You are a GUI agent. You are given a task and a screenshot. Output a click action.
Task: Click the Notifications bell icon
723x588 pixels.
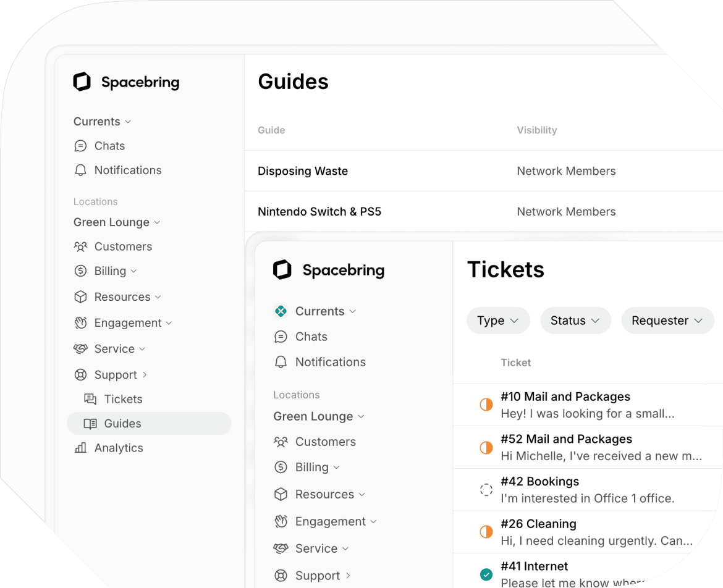coord(81,170)
